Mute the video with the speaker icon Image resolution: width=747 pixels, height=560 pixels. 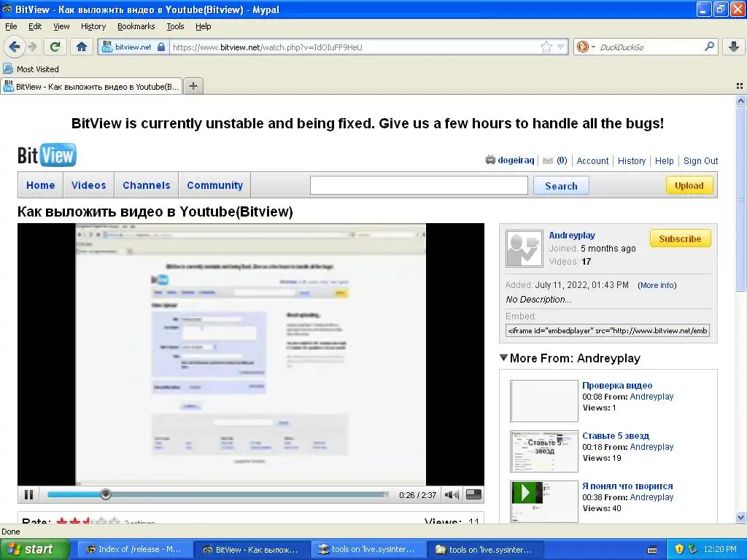[x=451, y=495]
